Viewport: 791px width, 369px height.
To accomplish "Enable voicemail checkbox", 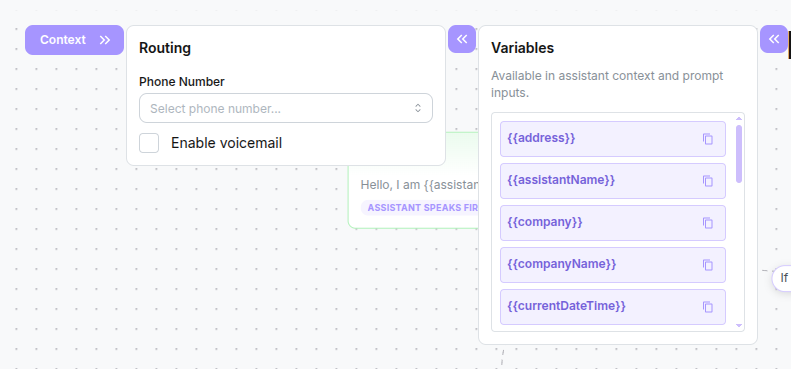I will [149, 143].
